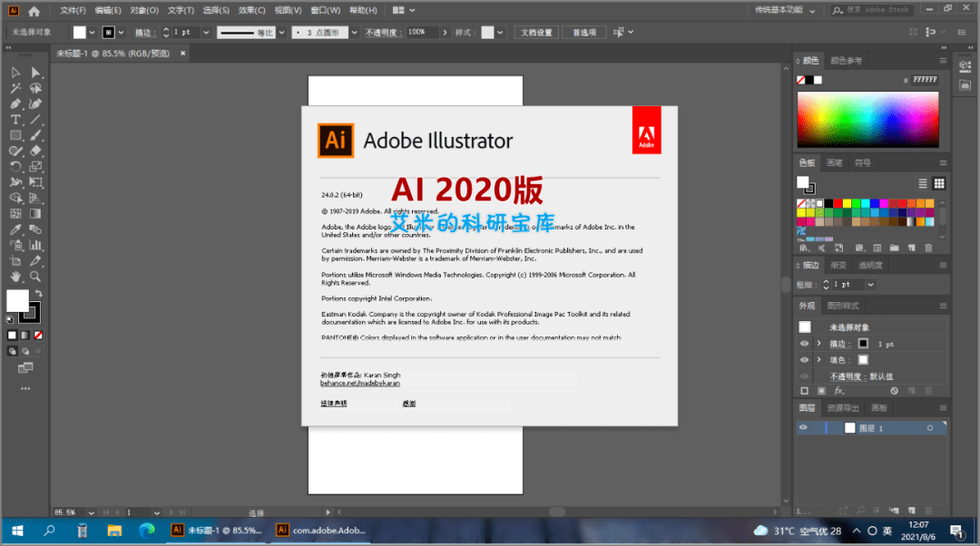
Task: Open the 效果(C) menu
Action: (252, 11)
